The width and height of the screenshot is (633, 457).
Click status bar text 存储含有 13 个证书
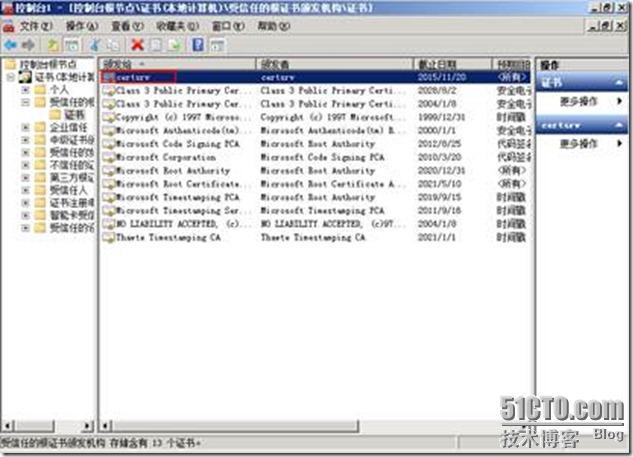click(155, 443)
